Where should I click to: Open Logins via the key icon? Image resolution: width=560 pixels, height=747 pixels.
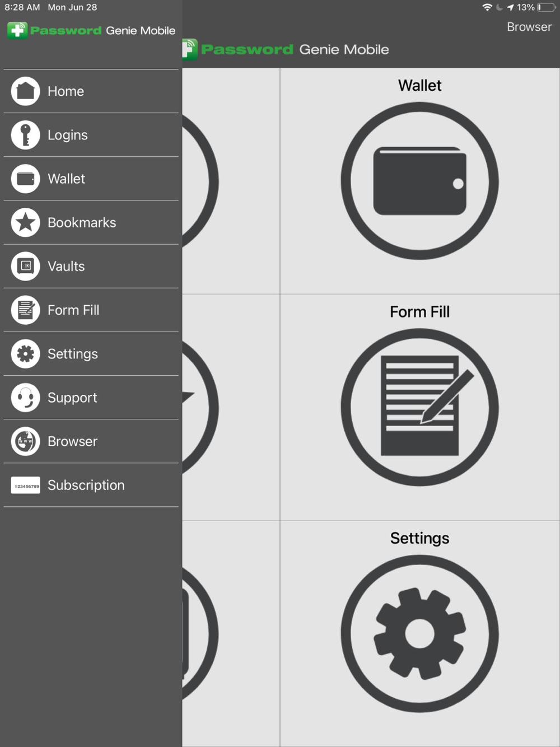point(25,135)
